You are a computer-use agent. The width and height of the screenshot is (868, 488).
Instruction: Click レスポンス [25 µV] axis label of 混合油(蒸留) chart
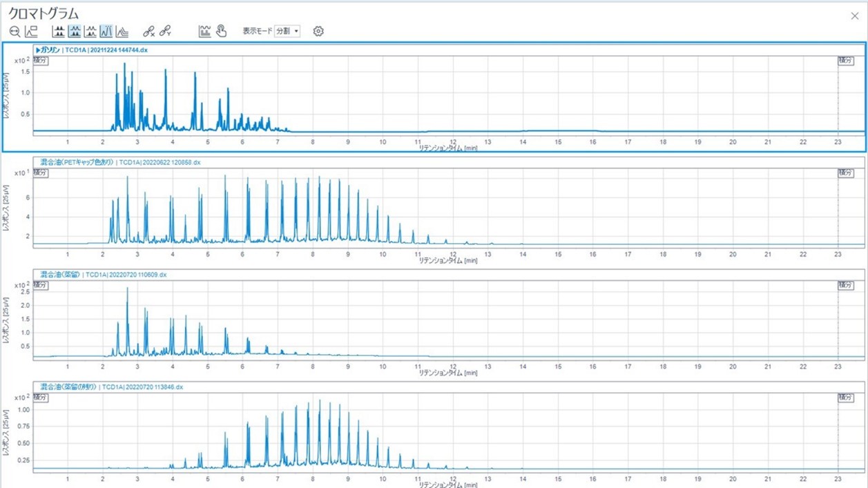6,321
